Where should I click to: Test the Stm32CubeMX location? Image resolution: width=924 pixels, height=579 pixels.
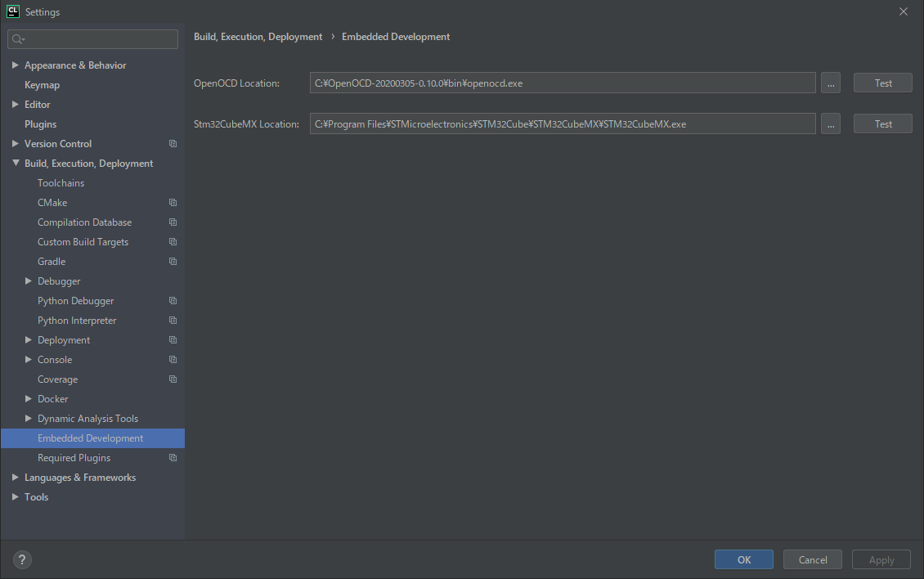[x=883, y=123]
